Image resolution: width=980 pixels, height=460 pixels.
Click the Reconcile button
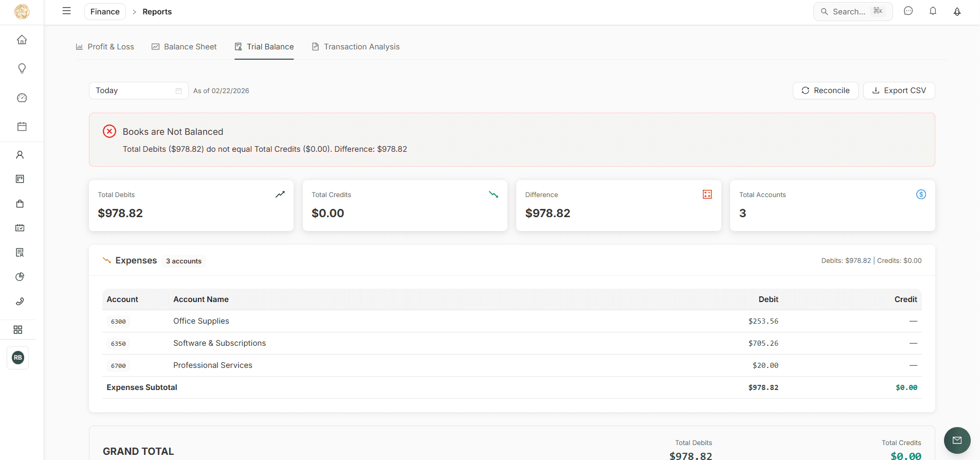point(825,91)
